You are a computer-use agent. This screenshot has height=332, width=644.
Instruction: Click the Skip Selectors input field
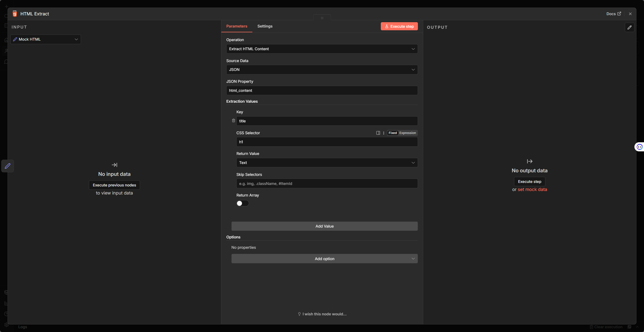[x=327, y=184]
